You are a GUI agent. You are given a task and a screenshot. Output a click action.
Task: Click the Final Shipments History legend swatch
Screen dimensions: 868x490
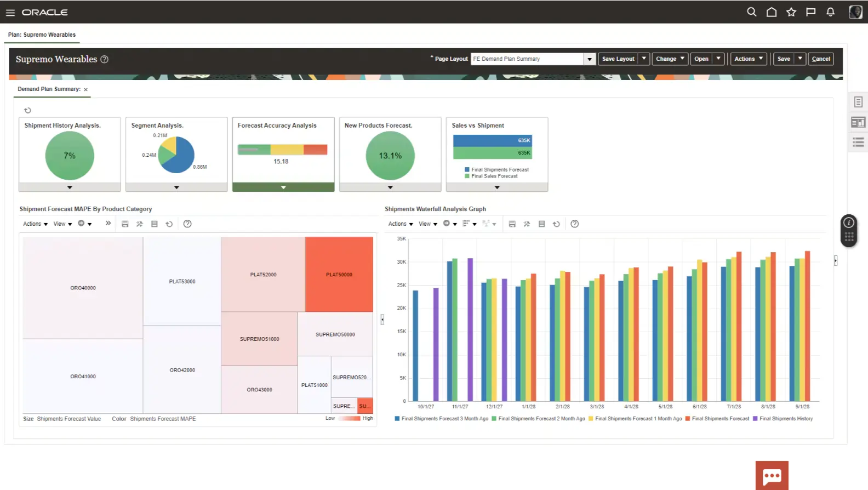(x=755, y=418)
